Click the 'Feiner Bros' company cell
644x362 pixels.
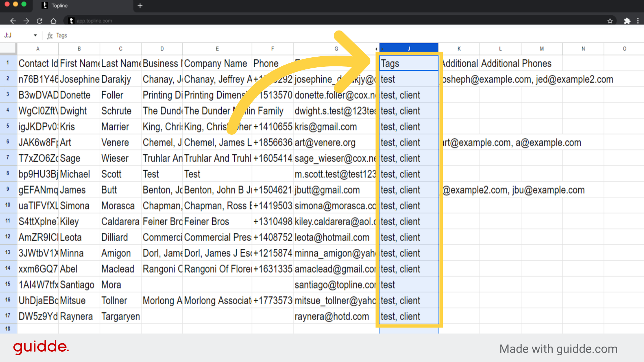tap(217, 222)
